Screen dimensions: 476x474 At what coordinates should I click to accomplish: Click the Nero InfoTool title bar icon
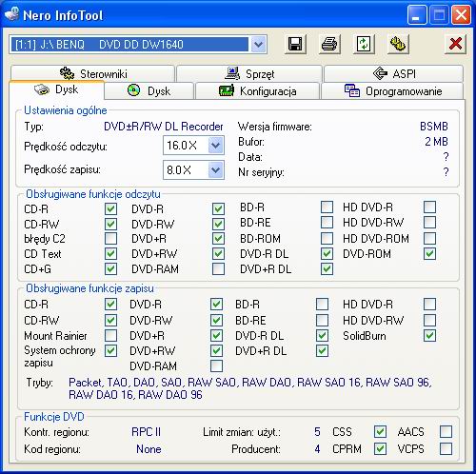pos(12,14)
